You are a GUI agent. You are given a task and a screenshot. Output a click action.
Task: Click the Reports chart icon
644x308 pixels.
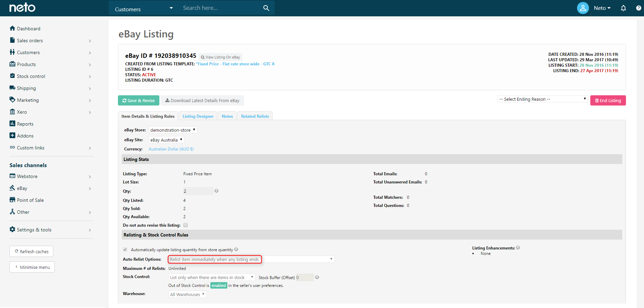click(13, 124)
